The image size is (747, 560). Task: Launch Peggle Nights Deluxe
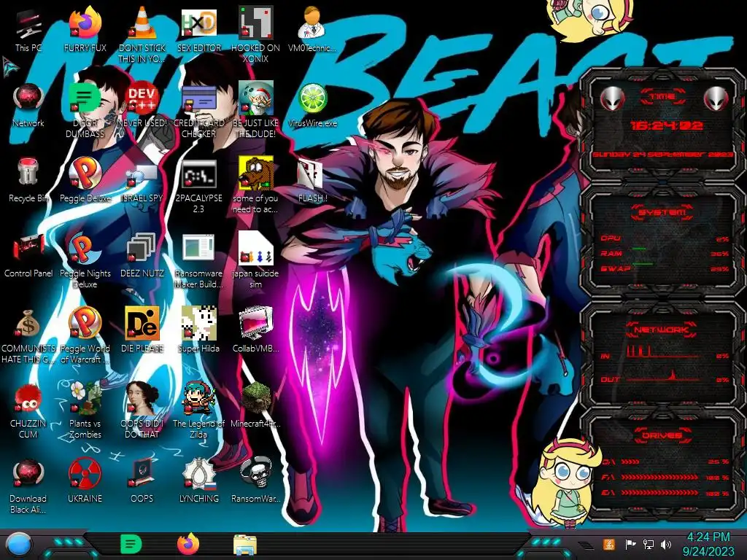(x=85, y=260)
